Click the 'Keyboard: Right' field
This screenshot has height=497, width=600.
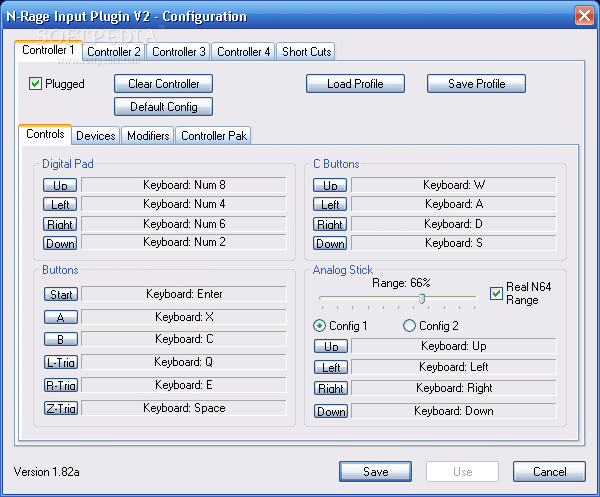click(x=454, y=388)
